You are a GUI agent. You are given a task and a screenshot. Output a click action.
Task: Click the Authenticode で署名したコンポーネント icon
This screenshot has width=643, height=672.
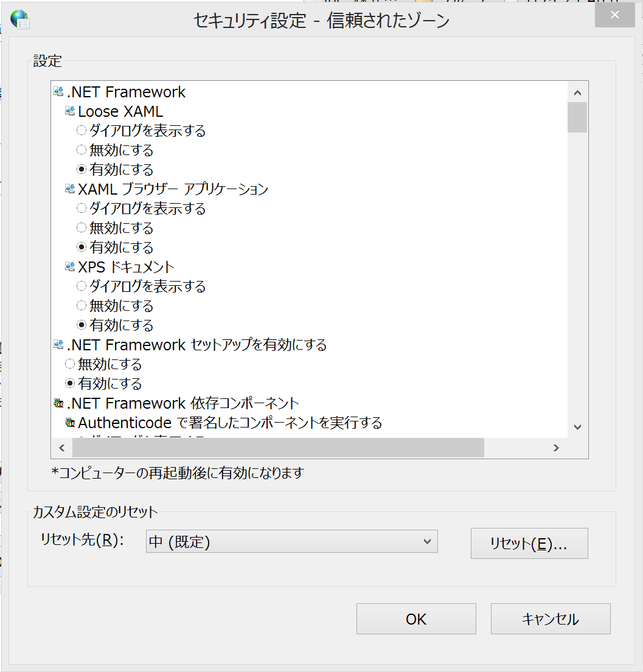tap(70, 423)
